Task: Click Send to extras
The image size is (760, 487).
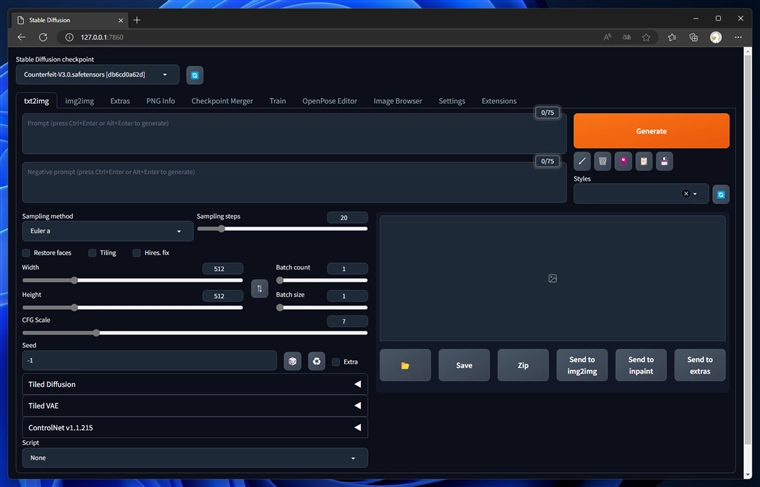Action: (x=700, y=365)
